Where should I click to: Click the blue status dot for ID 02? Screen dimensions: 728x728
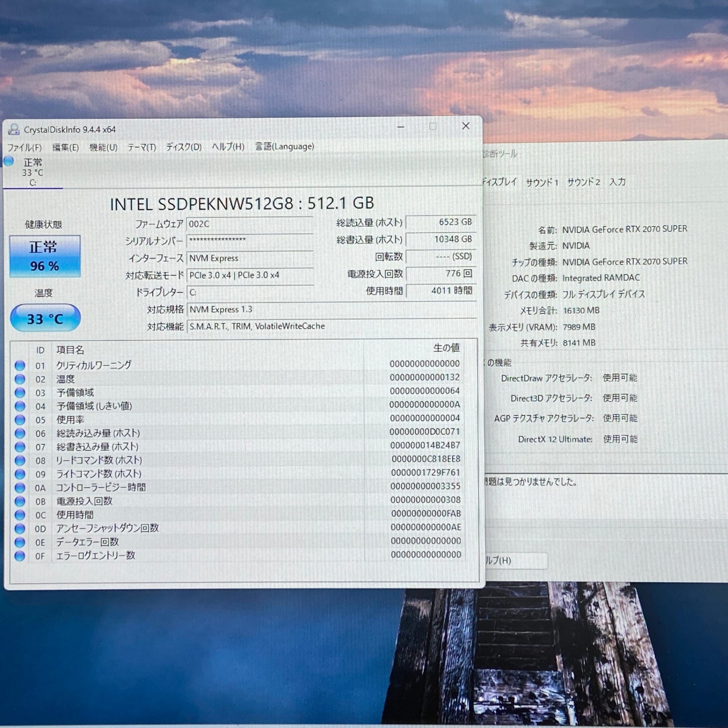pyautogui.click(x=20, y=379)
